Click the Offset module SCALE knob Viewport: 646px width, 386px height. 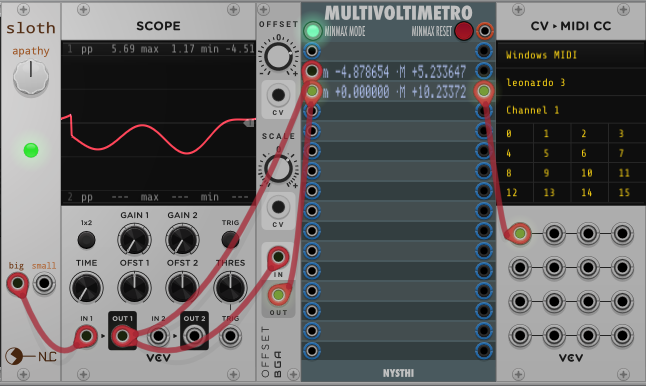tap(278, 168)
